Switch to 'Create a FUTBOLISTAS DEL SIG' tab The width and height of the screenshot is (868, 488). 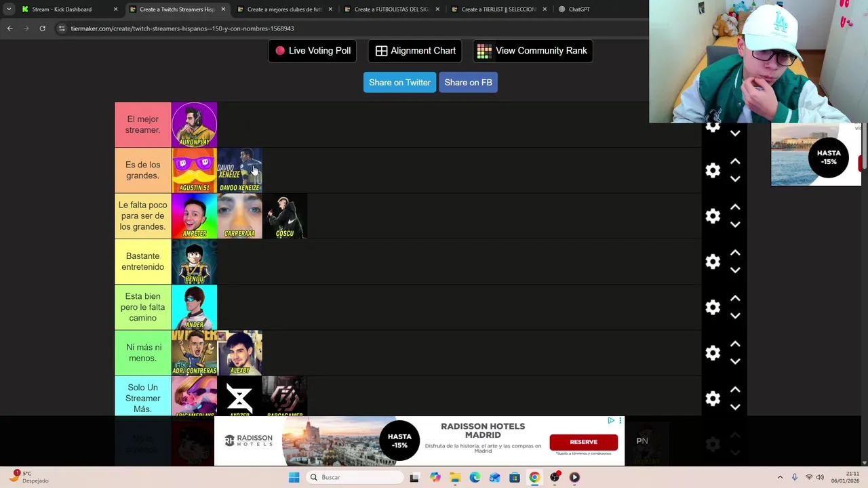391,9
